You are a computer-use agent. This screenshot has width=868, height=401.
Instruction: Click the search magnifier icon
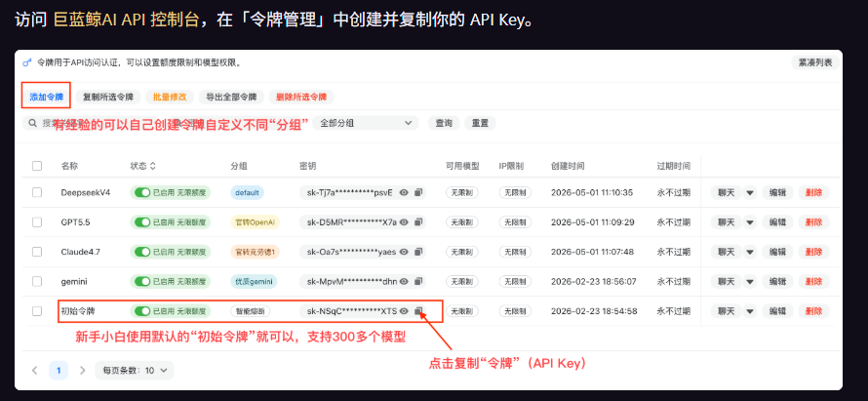pos(34,123)
